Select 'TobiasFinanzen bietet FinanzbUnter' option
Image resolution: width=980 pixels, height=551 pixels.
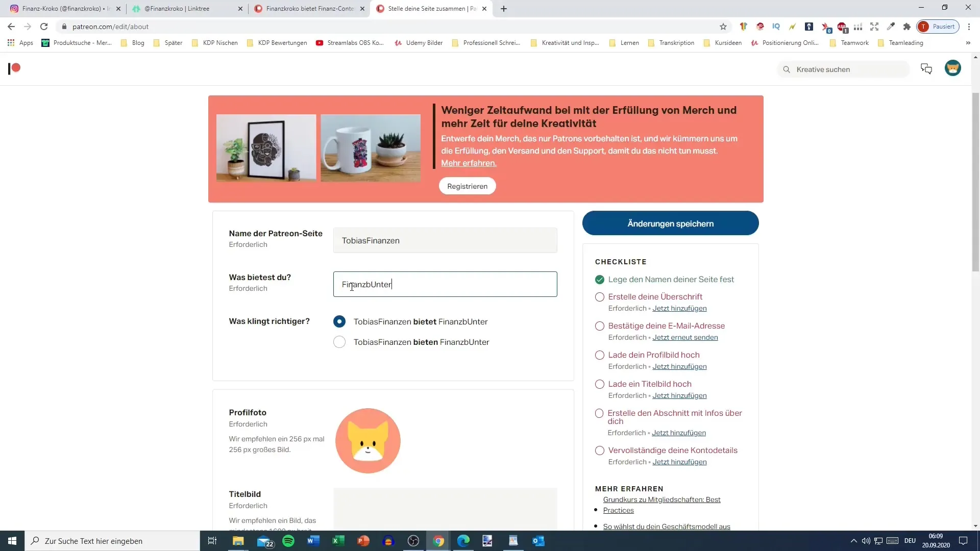339,321
